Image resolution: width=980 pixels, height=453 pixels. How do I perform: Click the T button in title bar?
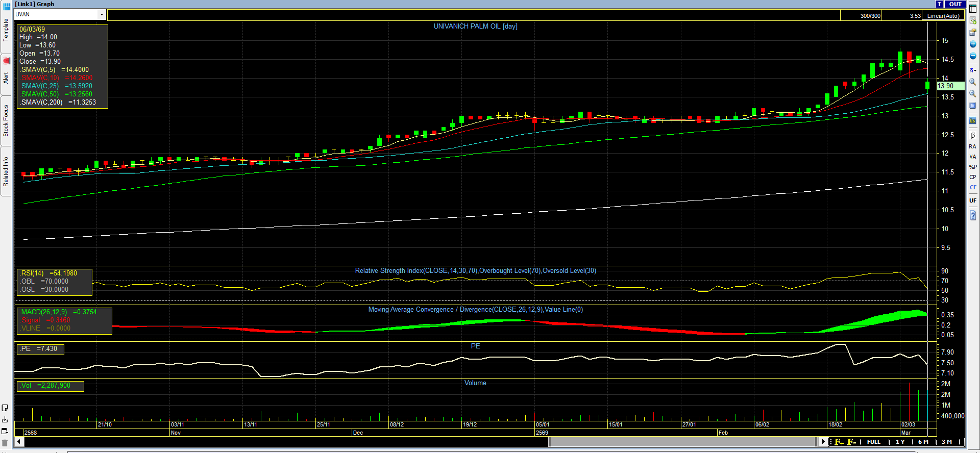940,4
